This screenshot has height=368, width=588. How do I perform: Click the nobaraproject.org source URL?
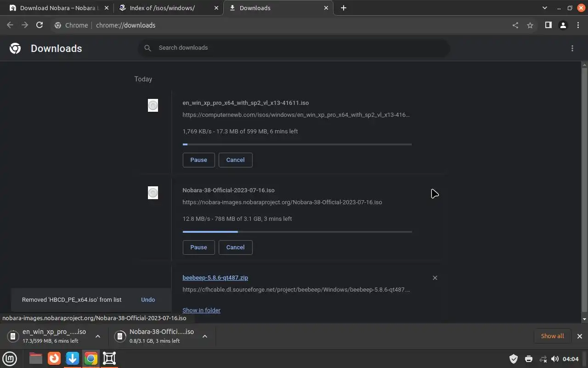[x=282, y=202]
